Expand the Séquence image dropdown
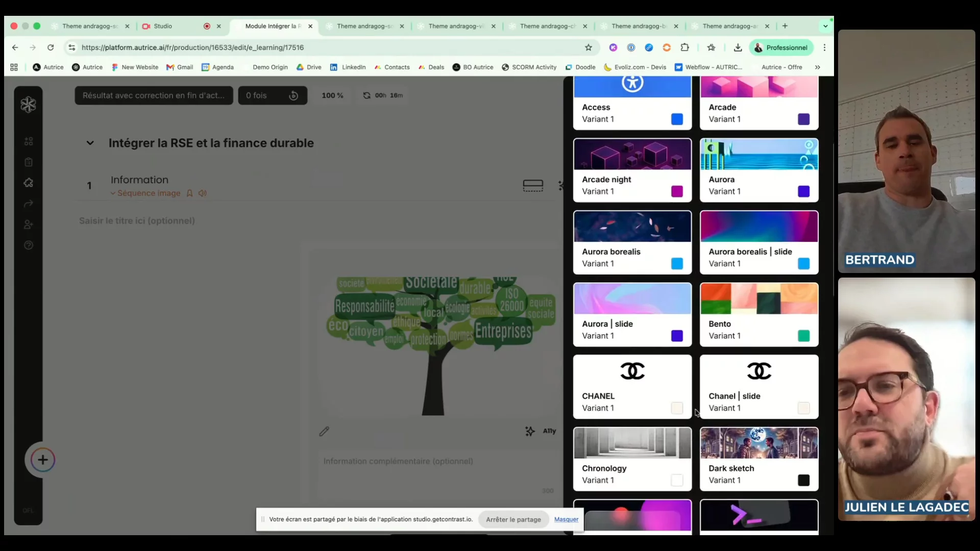Image resolution: width=980 pixels, height=551 pixels. tap(113, 193)
